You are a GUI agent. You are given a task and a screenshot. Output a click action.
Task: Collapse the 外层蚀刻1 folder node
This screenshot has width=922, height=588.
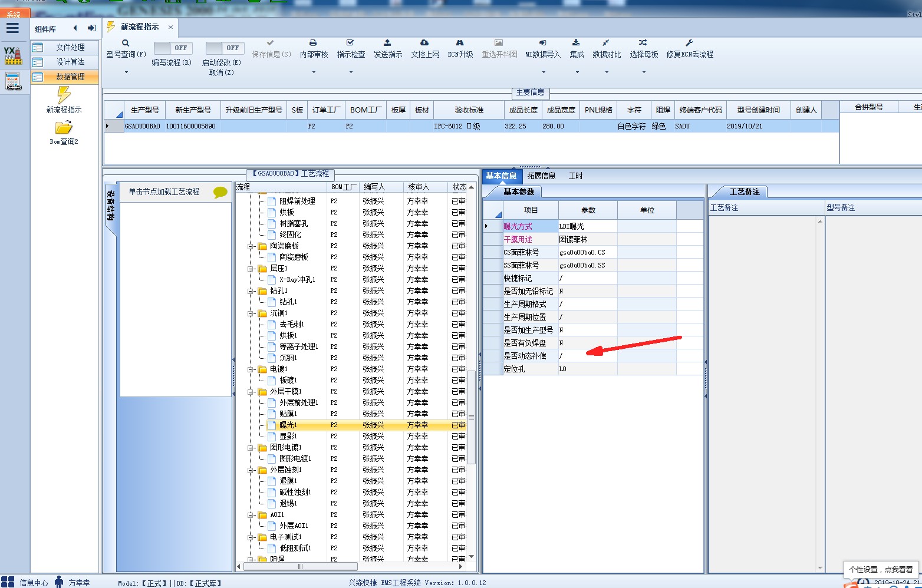(x=251, y=470)
